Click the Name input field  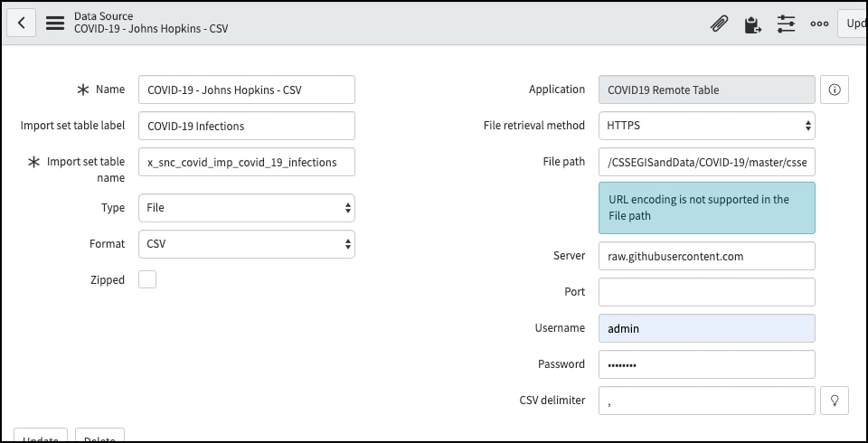(x=246, y=90)
